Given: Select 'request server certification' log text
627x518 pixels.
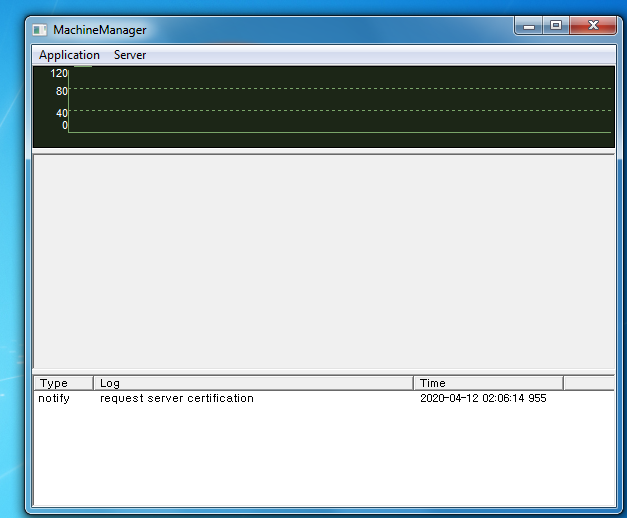Looking at the screenshot, I should point(177,398).
